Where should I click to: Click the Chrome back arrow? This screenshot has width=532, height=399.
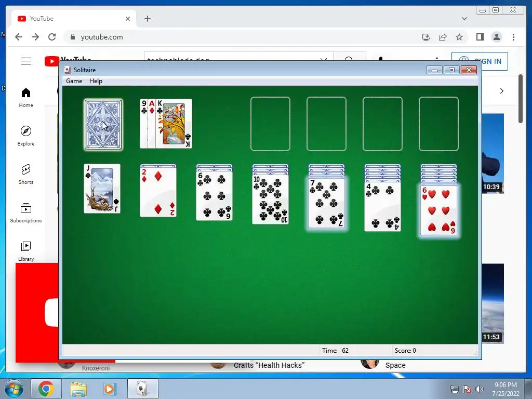click(19, 37)
